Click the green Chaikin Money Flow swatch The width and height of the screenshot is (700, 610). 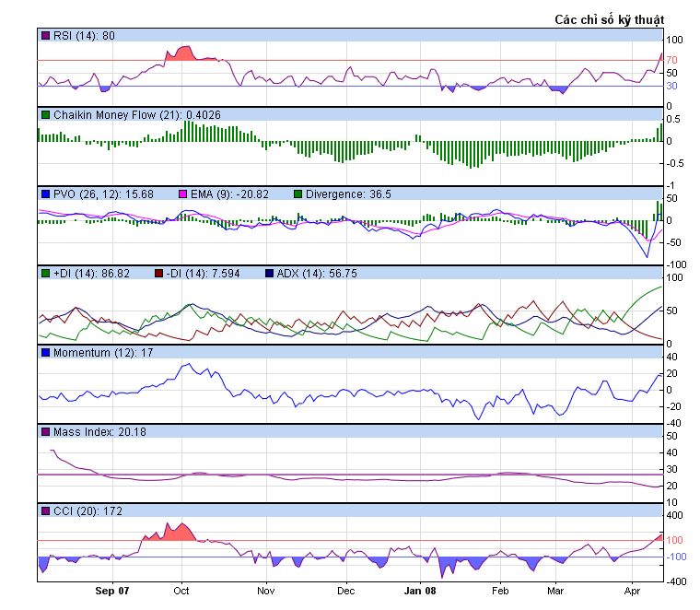coord(45,115)
